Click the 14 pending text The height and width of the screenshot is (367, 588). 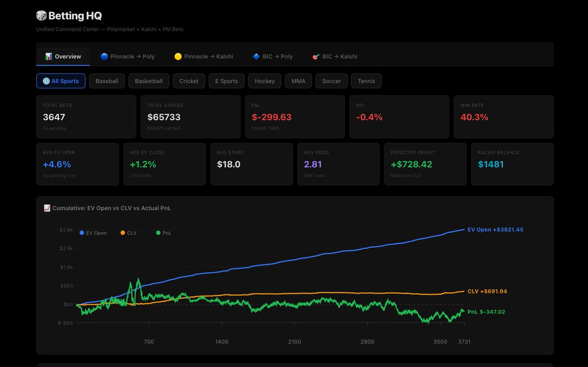click(x=54, y=129)
